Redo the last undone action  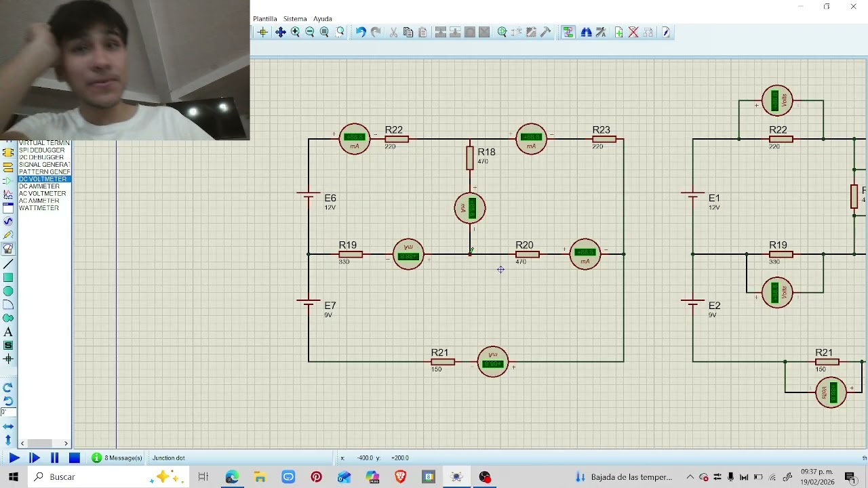(x=376, y=32)
